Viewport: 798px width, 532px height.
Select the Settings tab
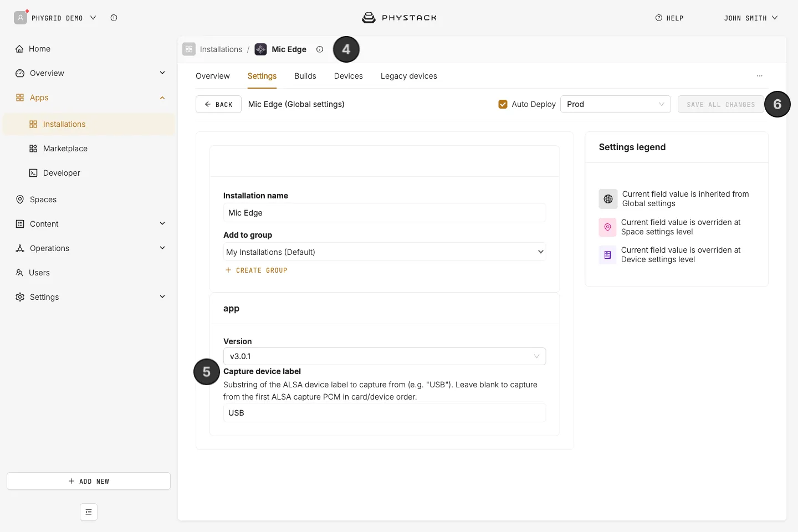pyautogui.click(x=262, y=76)
